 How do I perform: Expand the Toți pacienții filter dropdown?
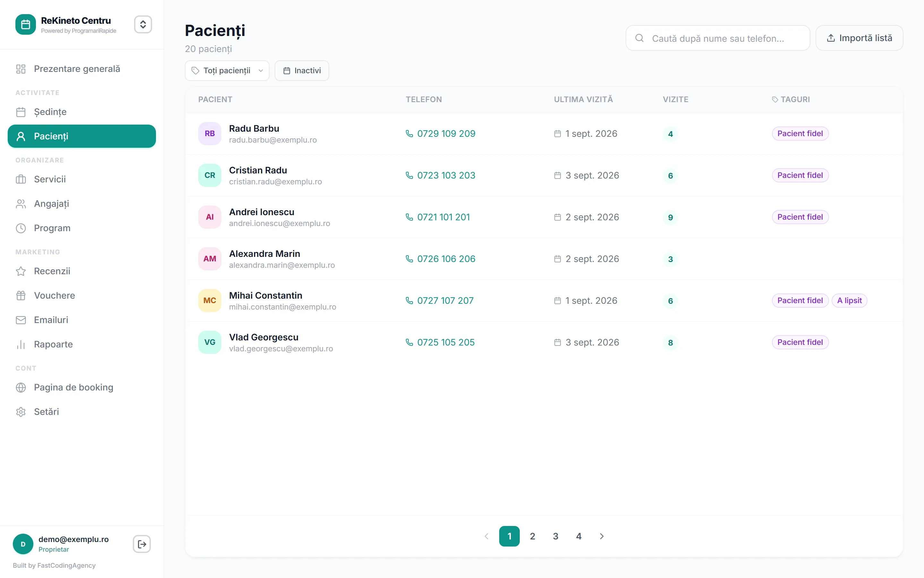coord(227,71)
